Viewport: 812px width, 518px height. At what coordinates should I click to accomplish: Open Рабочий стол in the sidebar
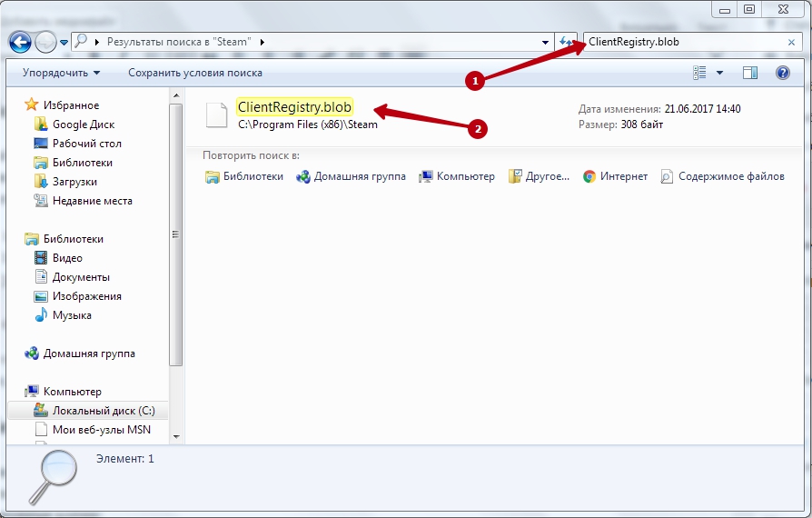pos(87,144)
